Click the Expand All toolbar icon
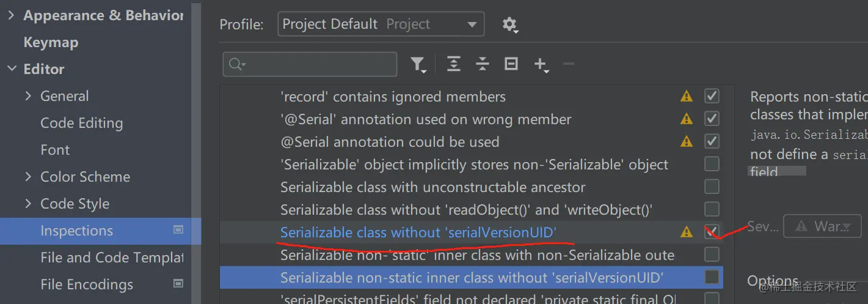 pos(454,64)
